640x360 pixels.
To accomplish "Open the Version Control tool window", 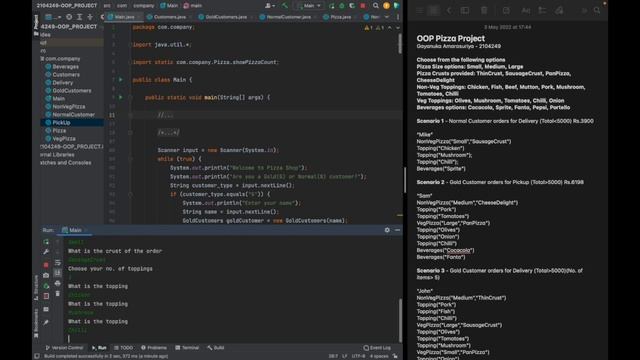I will 64,348.
